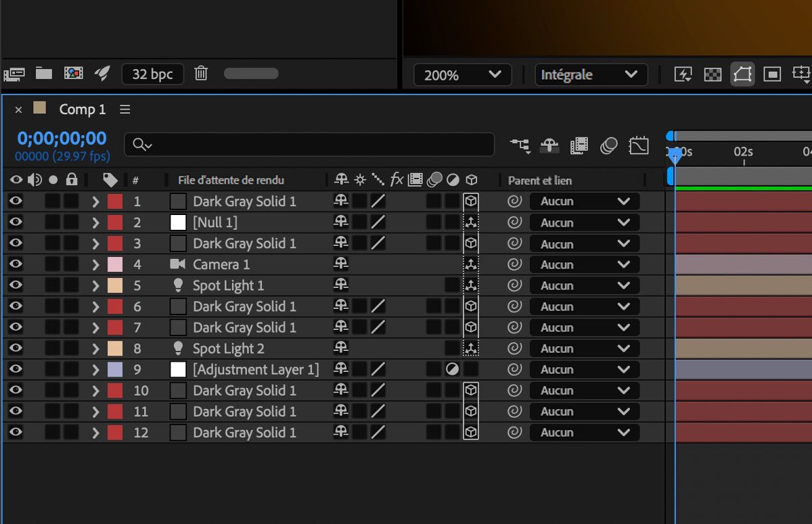Viewport: 812px width, 524px height.
Task: Click the current time 0;00;00;00 display
Action: click(x=62, y=139)
